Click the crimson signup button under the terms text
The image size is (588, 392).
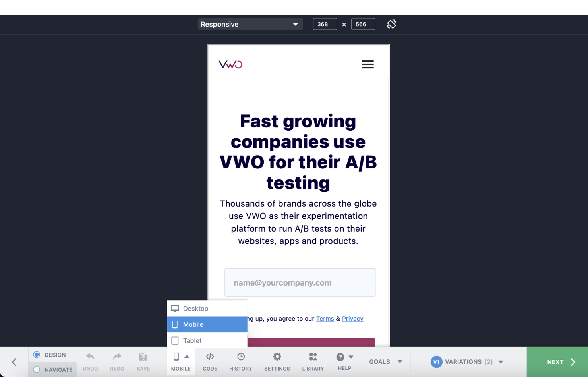(x=311, y=343)
